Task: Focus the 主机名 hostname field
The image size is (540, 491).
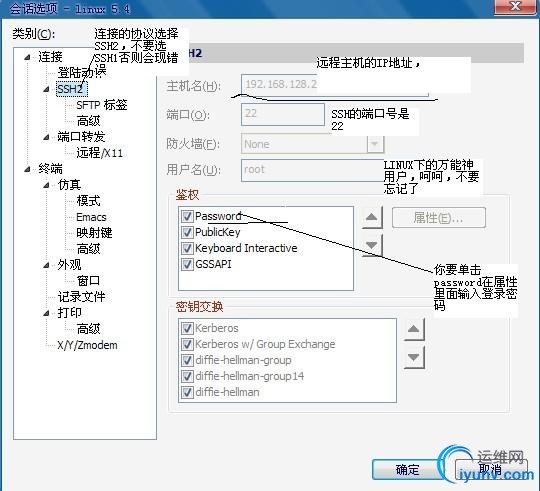Action: [335, 85]
